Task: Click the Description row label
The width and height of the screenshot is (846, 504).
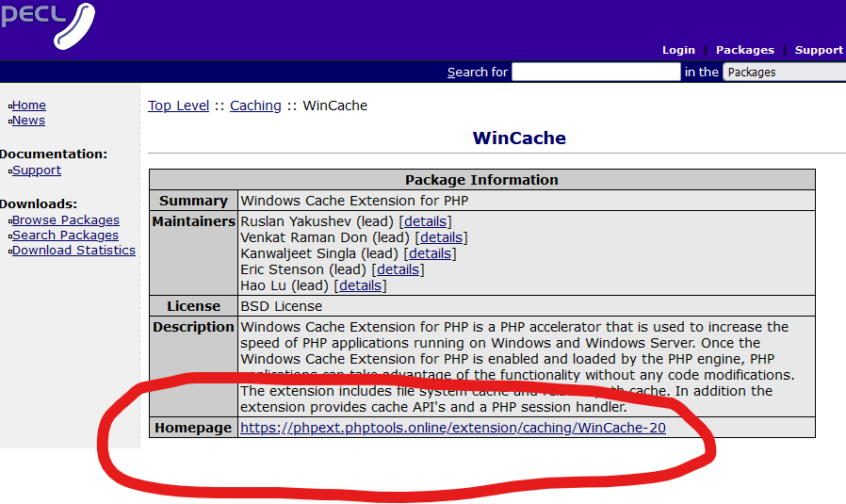Action: pyautogui.click(x=194, y=327)
